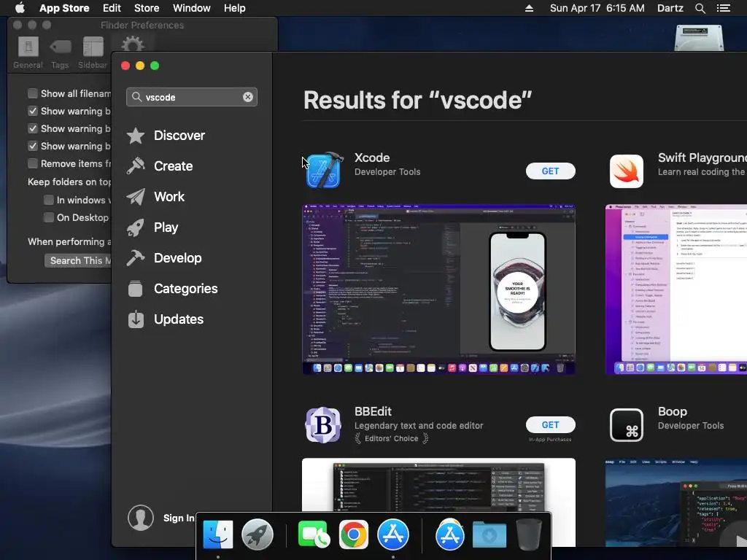
Task: Open the Window menu
Action: 192,8
